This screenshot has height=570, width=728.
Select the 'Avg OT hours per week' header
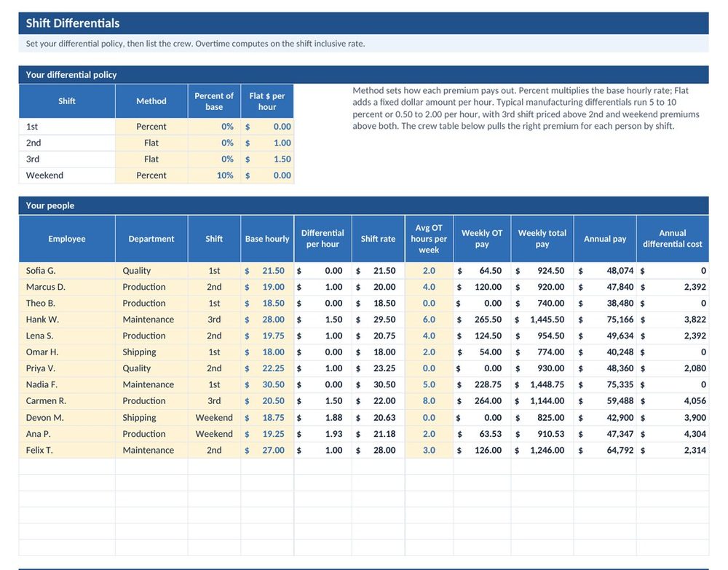pos(429,239)
